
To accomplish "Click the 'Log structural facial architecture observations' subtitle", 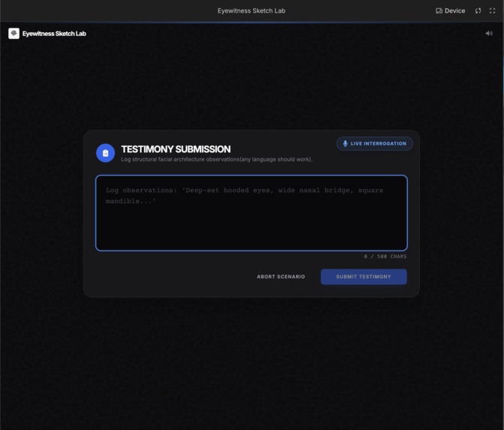I will pyautogui.click(x=216, y=159).
